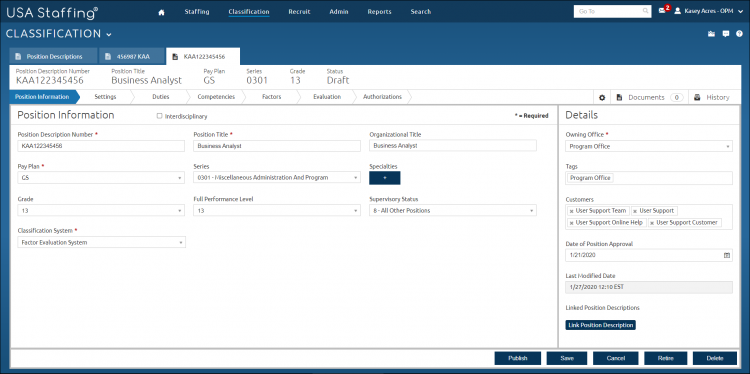The width and height of the screenshot is (750, 374).
Task: Click the Retire button
Action: [x=665, y=358]
